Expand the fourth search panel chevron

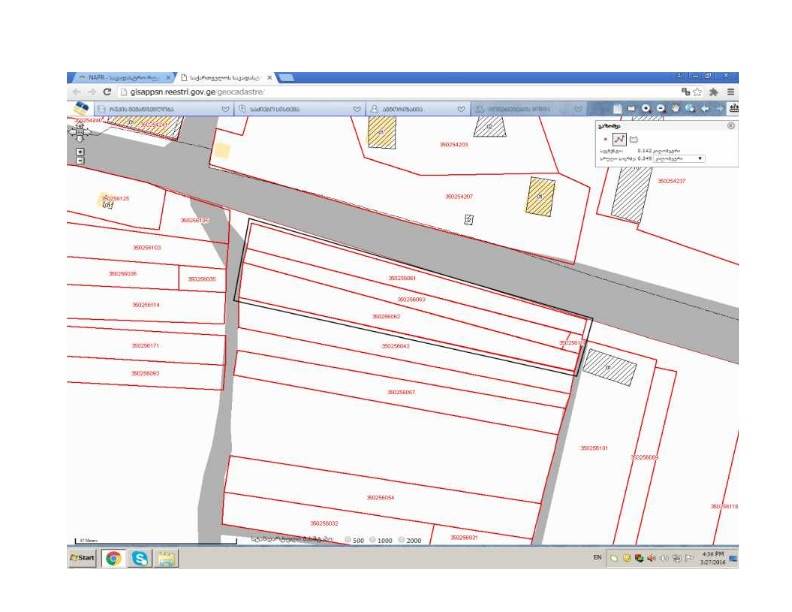click(578, 109)
